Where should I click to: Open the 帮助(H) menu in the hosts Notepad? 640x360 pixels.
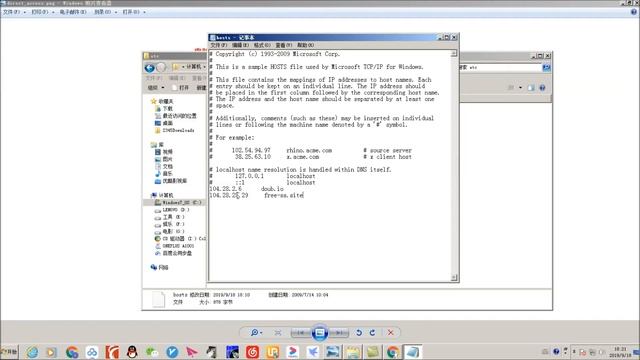[x=305, y=45]
